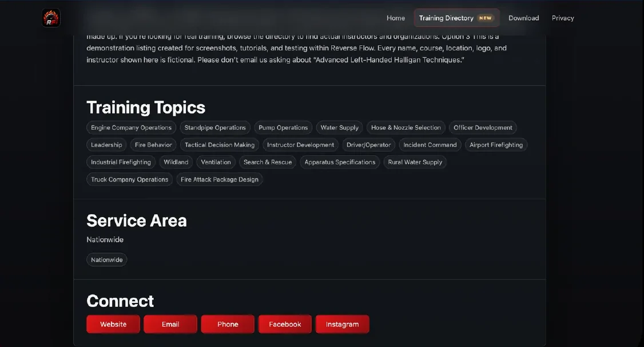Click the Officer Development topic tag

pos(483,128)
